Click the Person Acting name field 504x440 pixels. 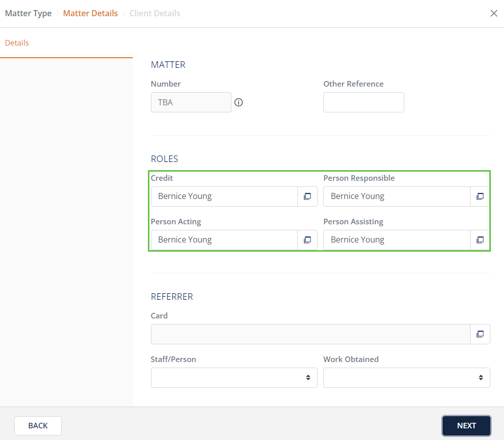224,240
